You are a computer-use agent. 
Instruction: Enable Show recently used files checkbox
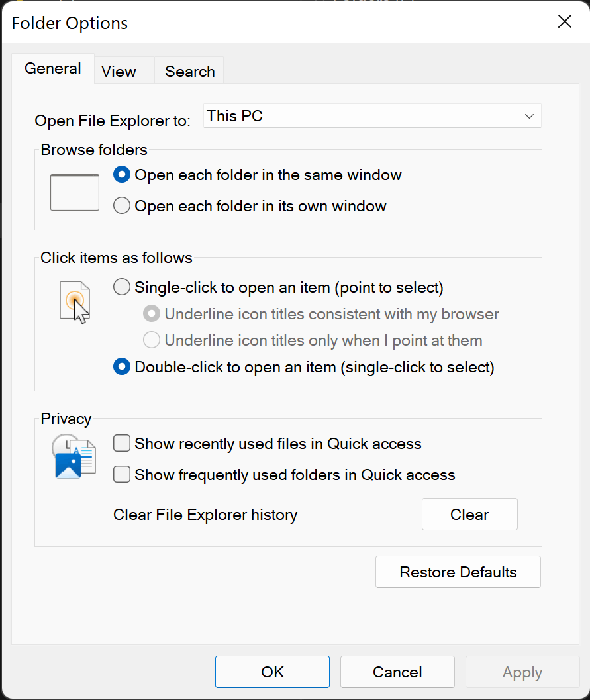coord(122,443)
